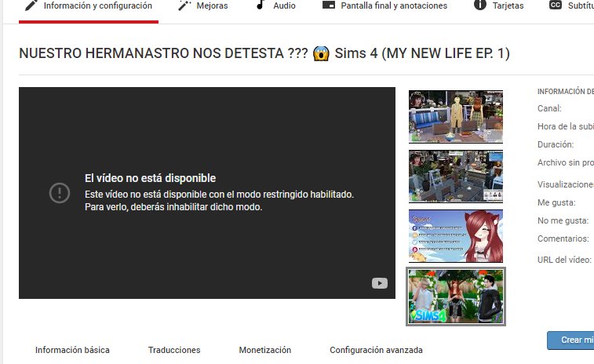Click the Archivo sin procesar label
This screenshot has width=594, height=364.
point(566,162)
